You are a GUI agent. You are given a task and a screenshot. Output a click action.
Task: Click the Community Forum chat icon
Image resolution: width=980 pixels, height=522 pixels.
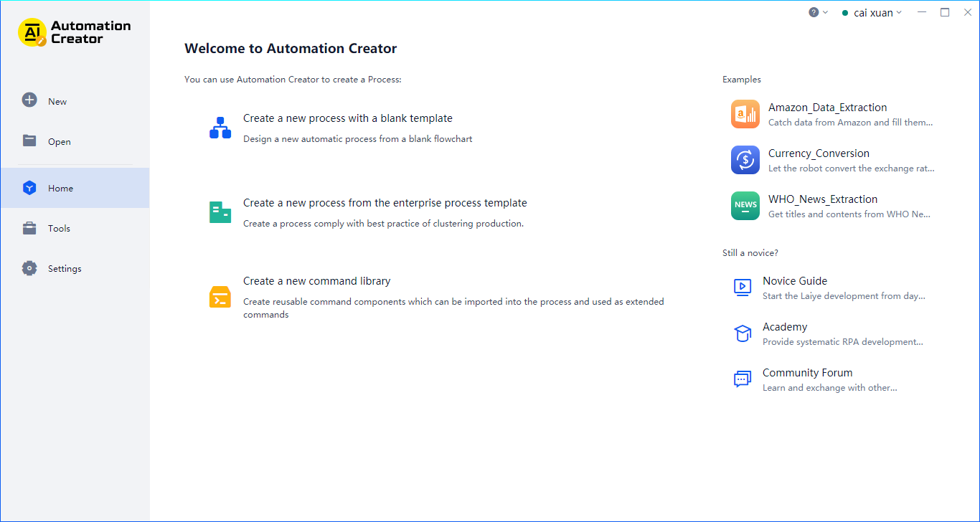[x=743, y=379]
